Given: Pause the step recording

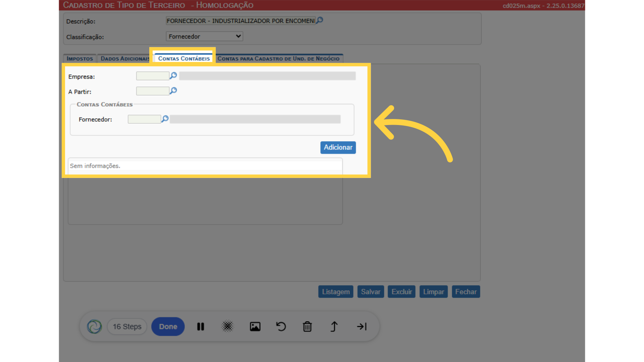Looking at the screenshot, I should 201,326.
